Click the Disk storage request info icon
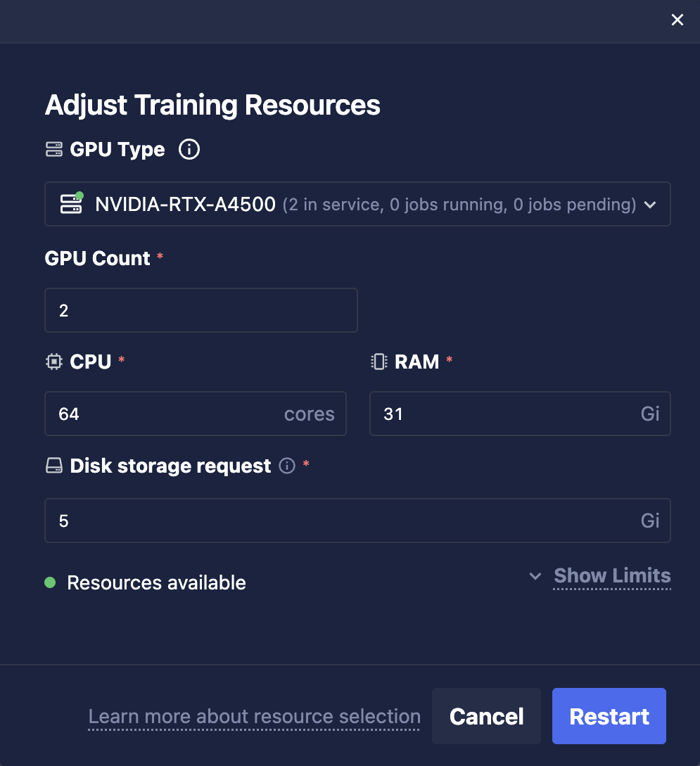The width and height of the screenshot is (700, 766). pos(287,466)
